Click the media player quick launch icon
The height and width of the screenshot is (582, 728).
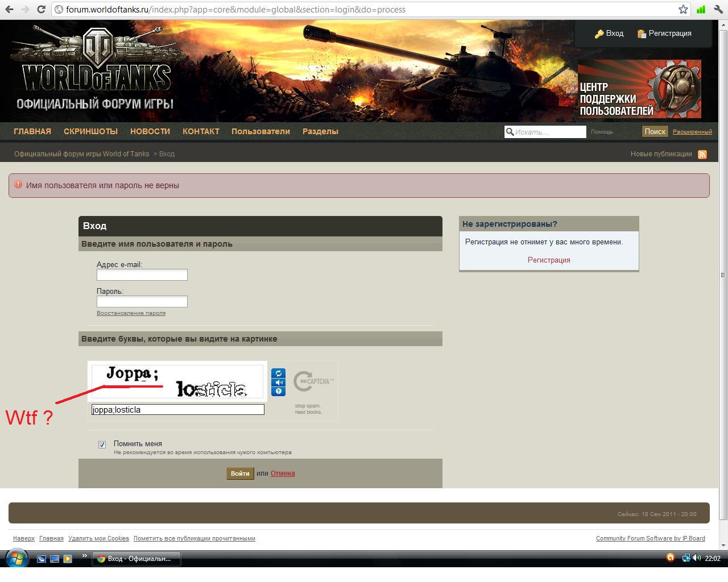(x=68, y=559)
